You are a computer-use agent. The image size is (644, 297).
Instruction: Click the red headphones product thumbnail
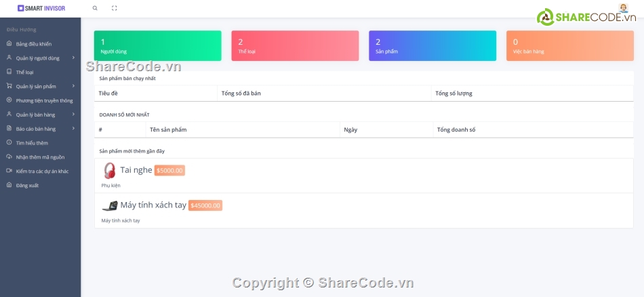click(x=109, y=170)
